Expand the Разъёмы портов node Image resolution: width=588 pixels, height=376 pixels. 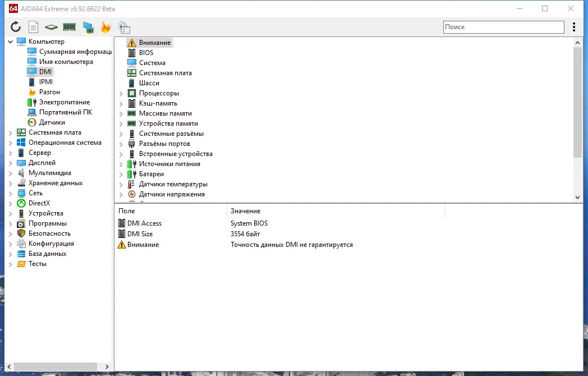121,144
